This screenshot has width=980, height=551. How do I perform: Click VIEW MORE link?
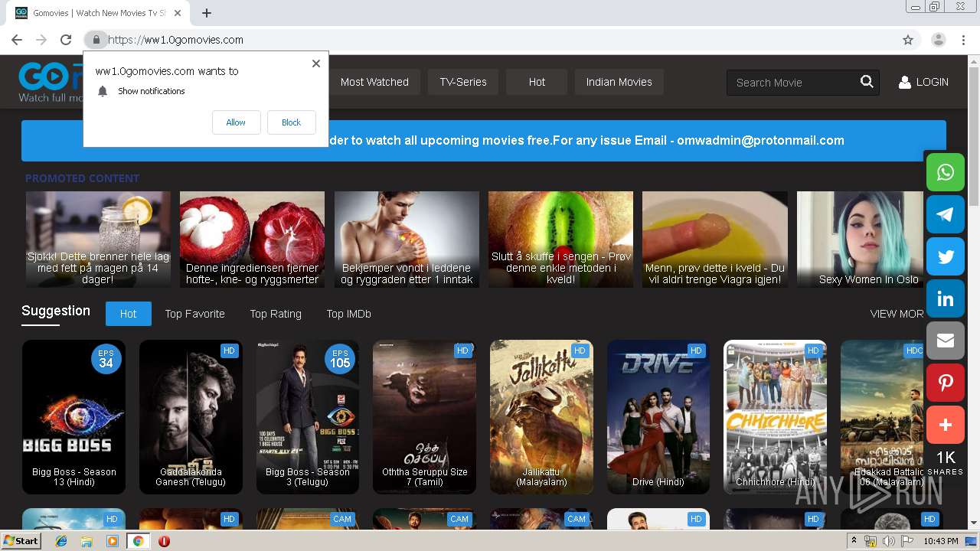click(897, 314)
